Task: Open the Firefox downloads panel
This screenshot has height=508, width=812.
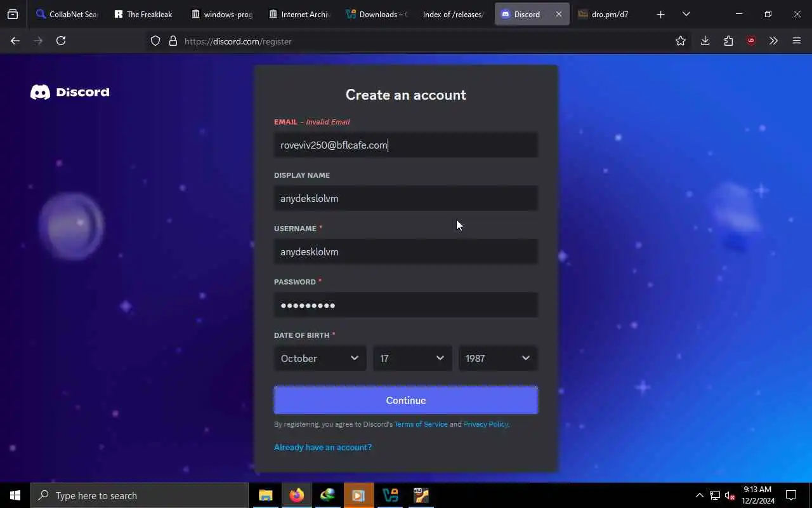Action: point(705,41)
